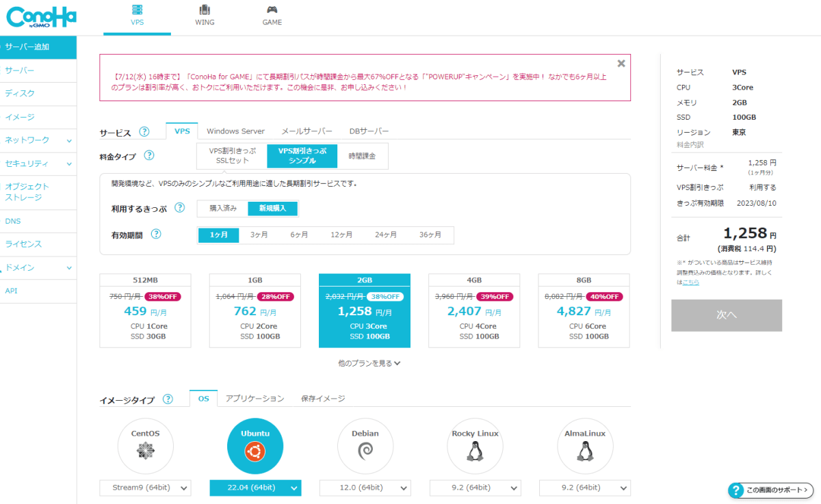Open ライセンス in sidebar
This screenshot has width=821, height=504.
pos(38,244)
